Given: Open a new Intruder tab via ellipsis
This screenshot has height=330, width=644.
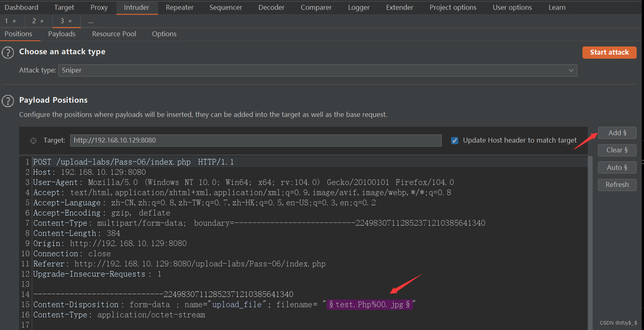Looking at the screenshot, I should coord(91,21).
